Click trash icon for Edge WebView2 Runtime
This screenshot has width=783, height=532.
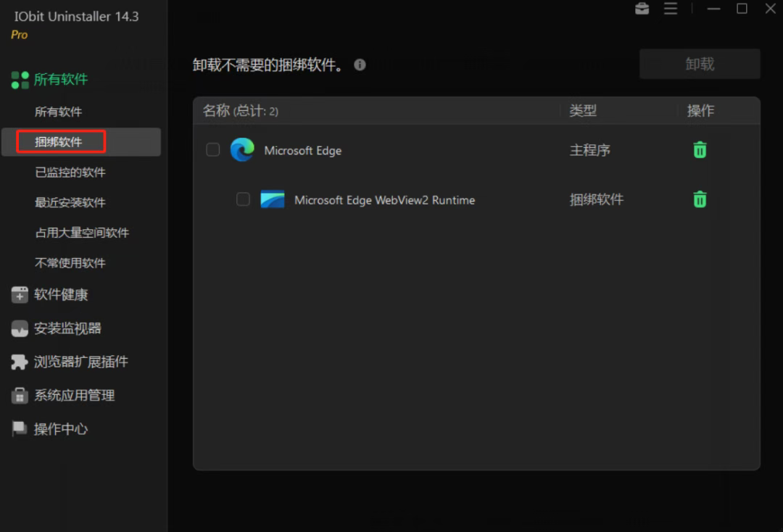coord(700,199)
